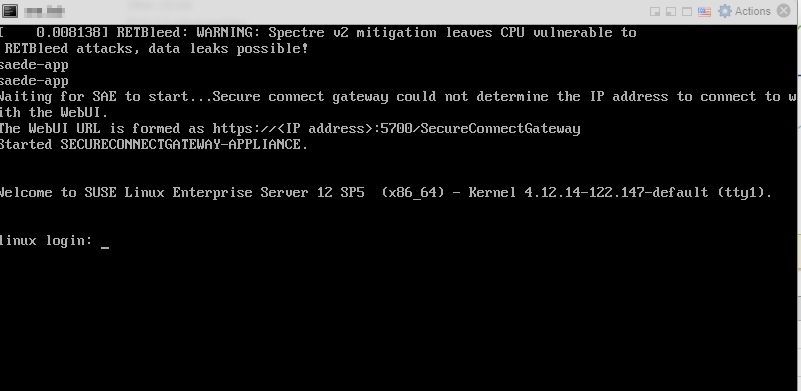Open the Actions menu
This screenshot has height=391, width=801.
[x=752, y=11]
